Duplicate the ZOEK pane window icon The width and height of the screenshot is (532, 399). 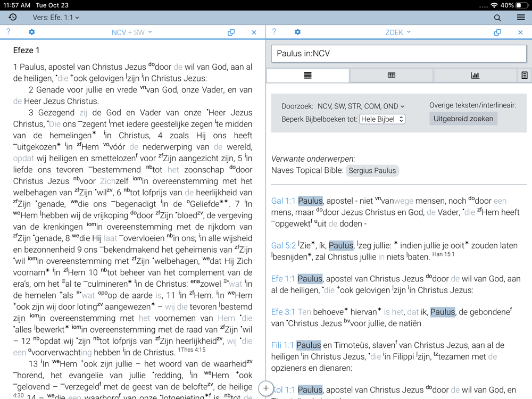click(x=497, y=32)
